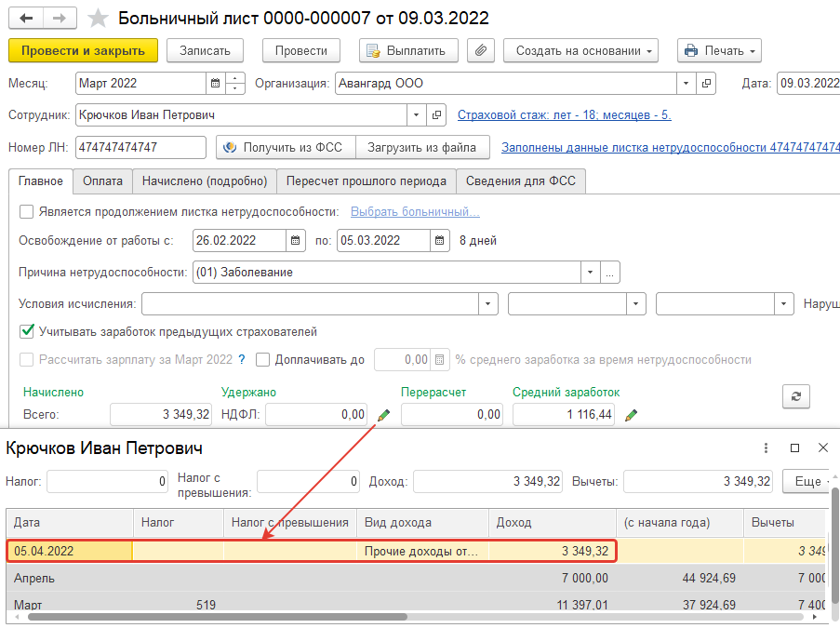Click the refresh recalculation arrows button
840x628 pixels.
point(795,396)
